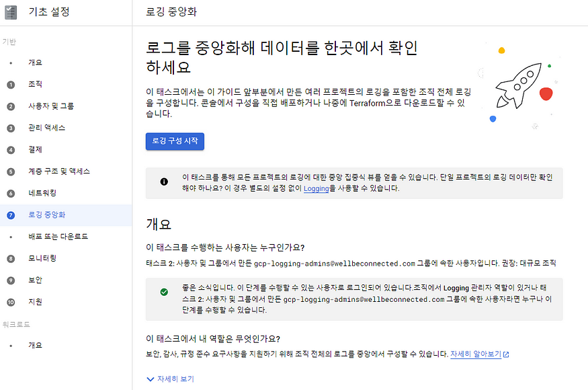The image size is (588, 390).
Task: Click the rocket illustration
Action: (x=519, y=86)
